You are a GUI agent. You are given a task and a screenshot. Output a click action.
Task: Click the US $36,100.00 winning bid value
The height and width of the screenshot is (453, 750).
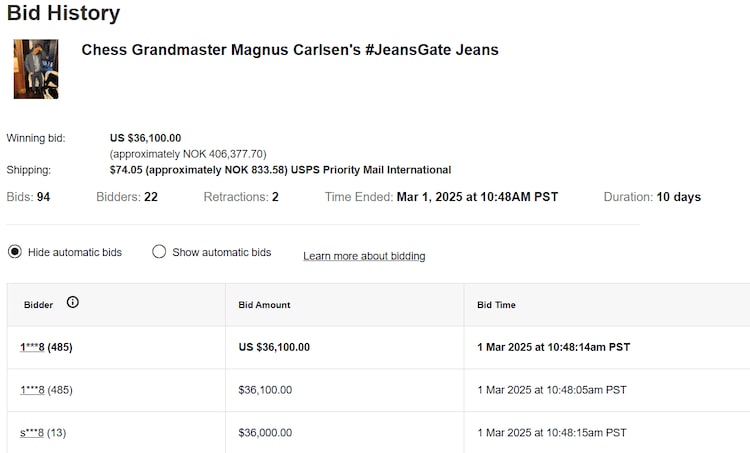click(145, 138)
